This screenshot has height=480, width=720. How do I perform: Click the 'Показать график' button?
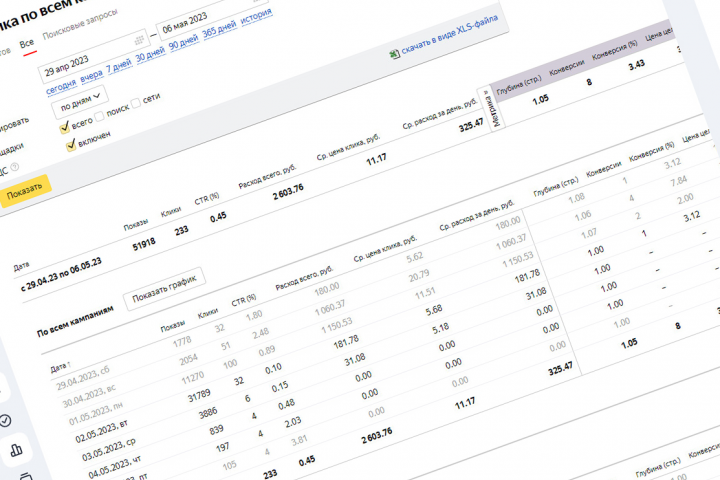[164, 289]
